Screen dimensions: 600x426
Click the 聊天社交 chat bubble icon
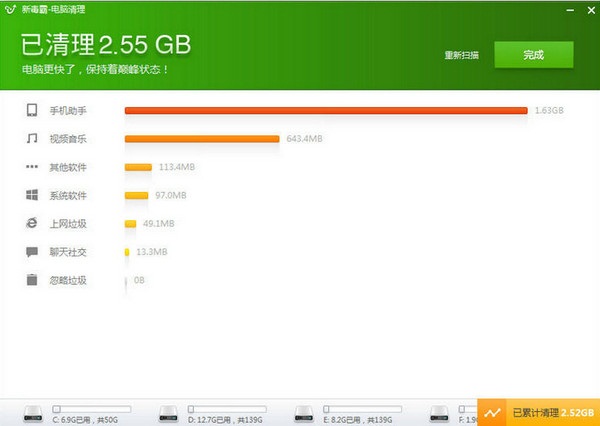tap(32, 252)
